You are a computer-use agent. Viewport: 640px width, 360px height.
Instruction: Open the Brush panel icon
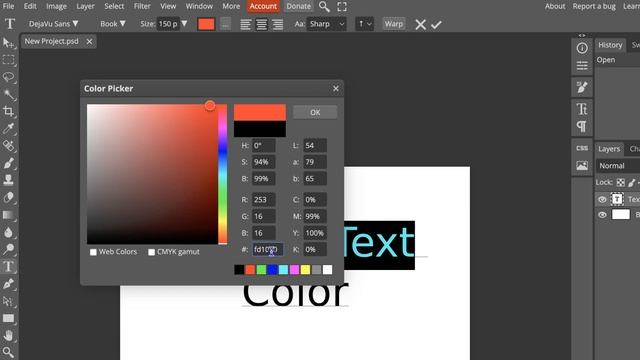point(582,87)
